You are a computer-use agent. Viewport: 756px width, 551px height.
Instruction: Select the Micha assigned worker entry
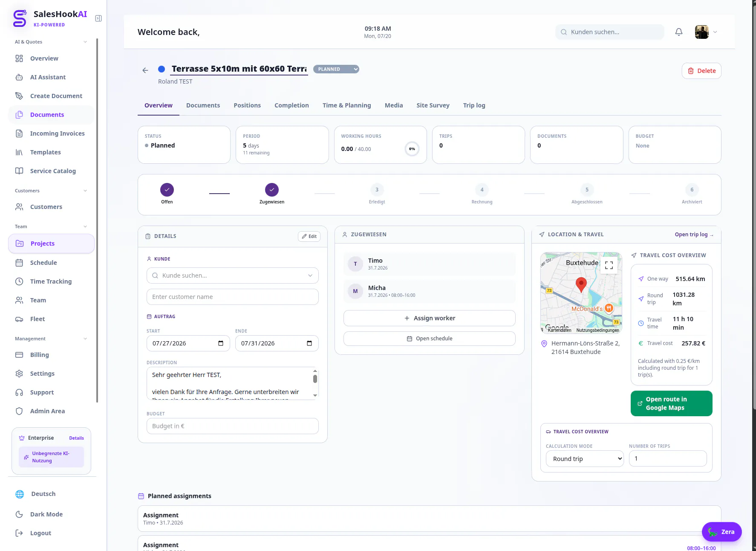[x=430, y=291]
